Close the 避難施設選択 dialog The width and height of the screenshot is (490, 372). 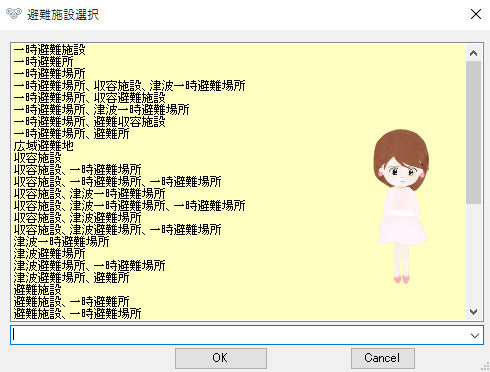pyautogui.click(x=476, y=14)
